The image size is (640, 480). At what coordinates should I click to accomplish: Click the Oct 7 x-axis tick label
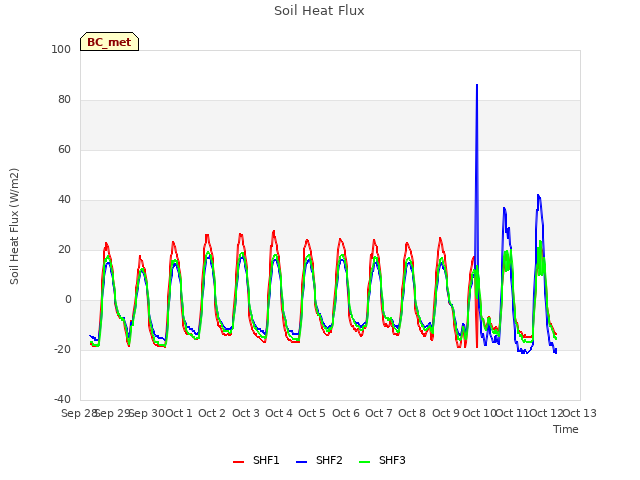click(379, 413)
